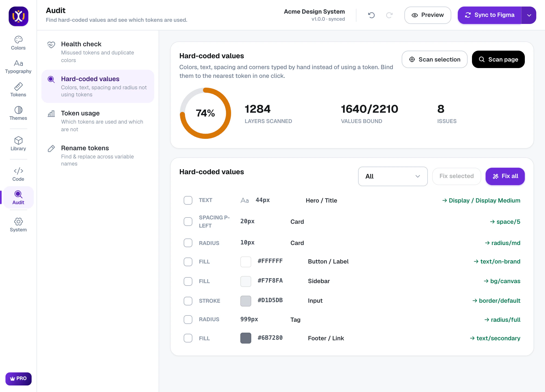Open the Library cube icon
Image resolution: width=545 pixels, height=392 pixels.
18,140
